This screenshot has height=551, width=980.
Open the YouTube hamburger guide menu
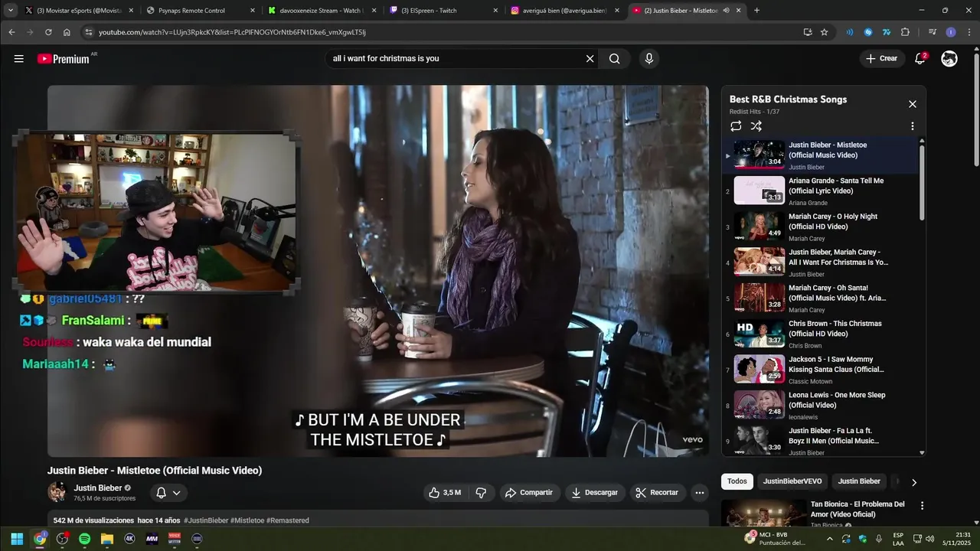coord(18,59)
